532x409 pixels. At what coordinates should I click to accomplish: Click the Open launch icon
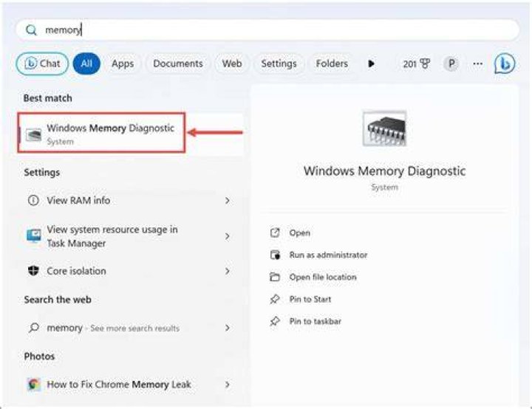(x=275, y=233)
